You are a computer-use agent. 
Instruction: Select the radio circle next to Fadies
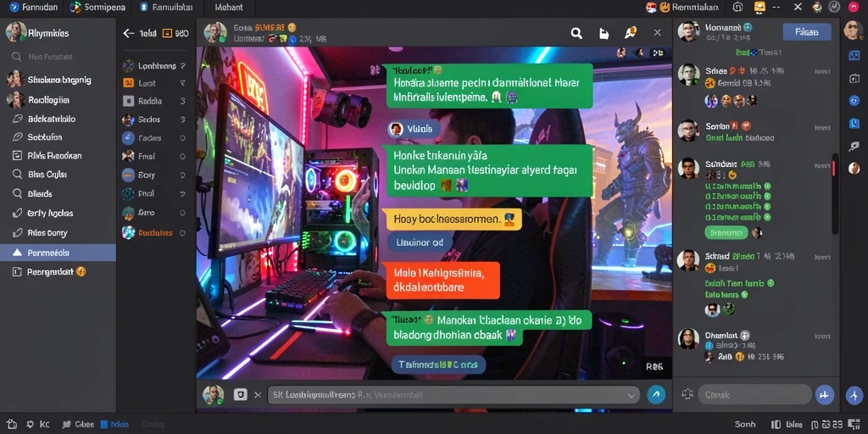coord(183,138)
